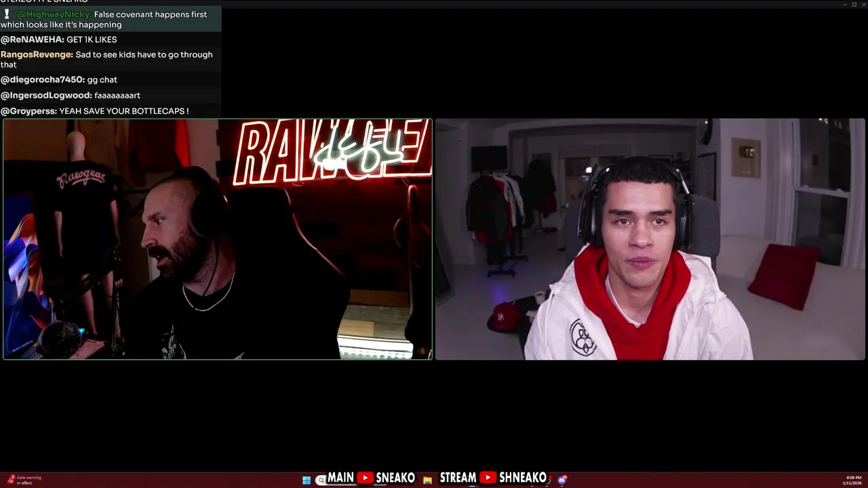This screenshot has height=488, width=868.
Task: Select Groyperss's message about bottlecaps
Action: coord(111,111)
